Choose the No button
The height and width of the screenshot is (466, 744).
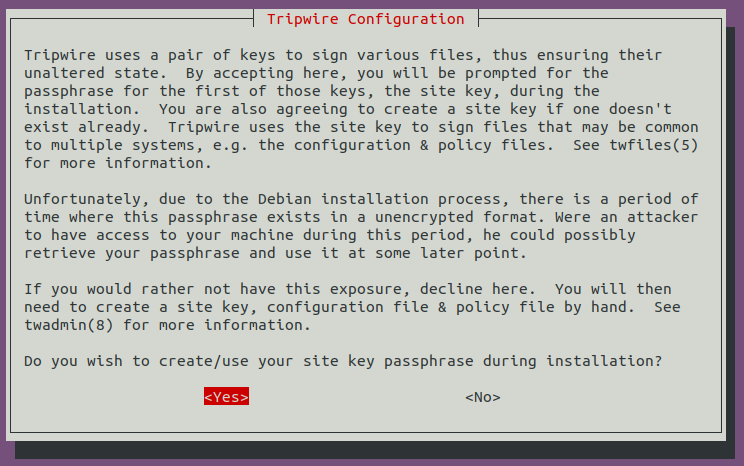[483, 397]
